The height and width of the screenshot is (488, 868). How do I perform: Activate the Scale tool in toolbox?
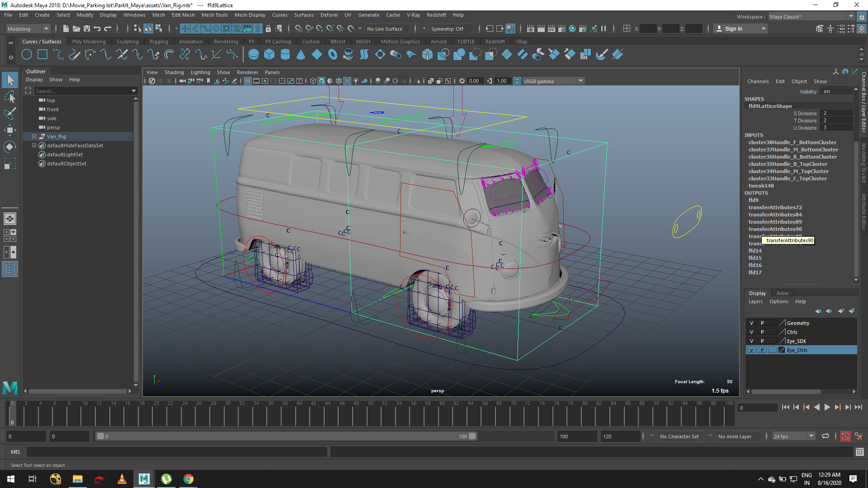pyautogui.click(x=10, y=163)
